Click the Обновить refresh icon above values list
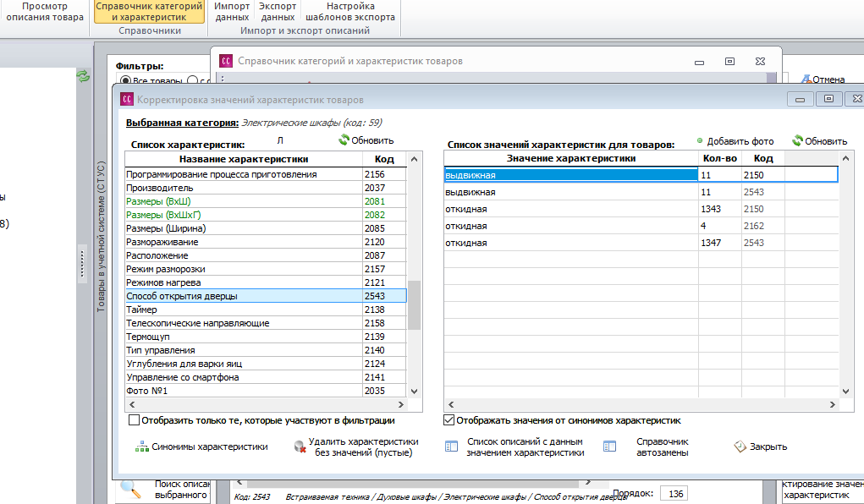Viewport: 864px width, 504px height. point(797,140)
